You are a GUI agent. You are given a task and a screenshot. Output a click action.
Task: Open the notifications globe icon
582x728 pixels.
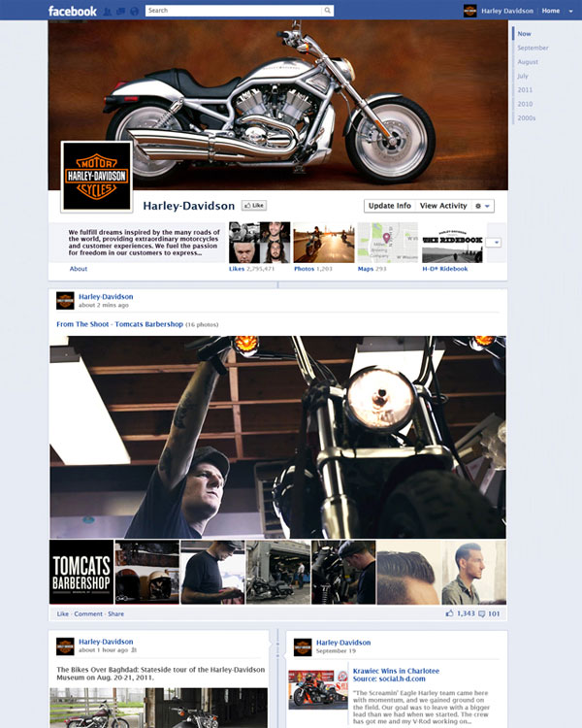132,11
